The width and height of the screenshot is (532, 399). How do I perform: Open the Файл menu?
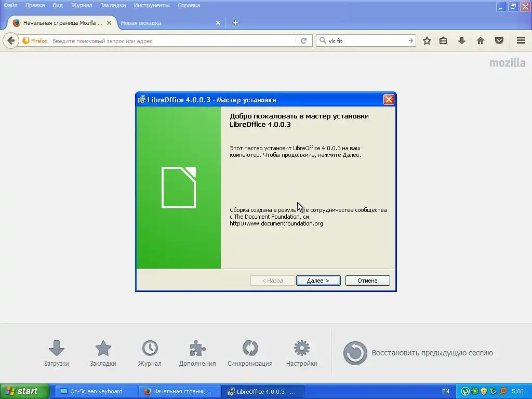click(x=10, y=5)
